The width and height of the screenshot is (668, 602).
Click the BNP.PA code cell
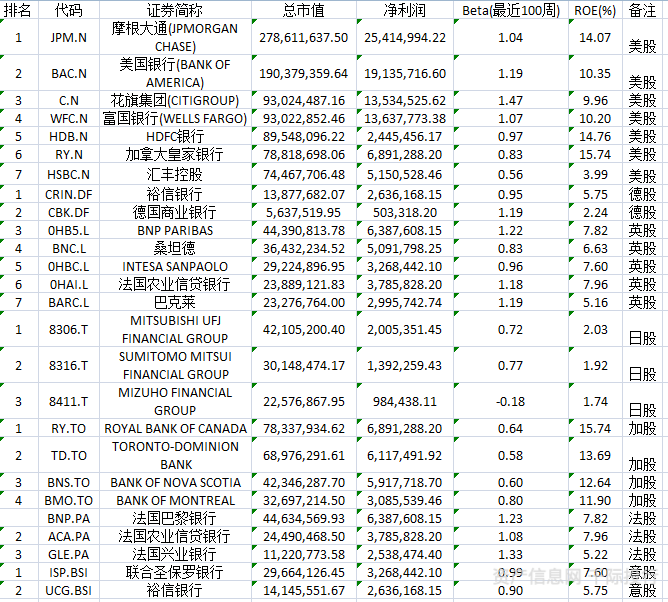coord(68,518)
